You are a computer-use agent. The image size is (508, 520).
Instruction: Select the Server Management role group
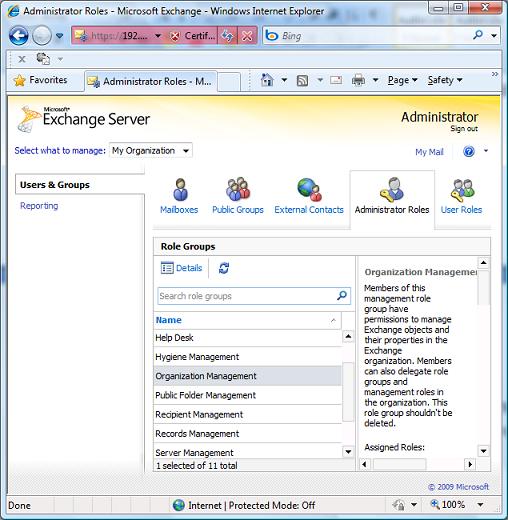click(247, 452)
